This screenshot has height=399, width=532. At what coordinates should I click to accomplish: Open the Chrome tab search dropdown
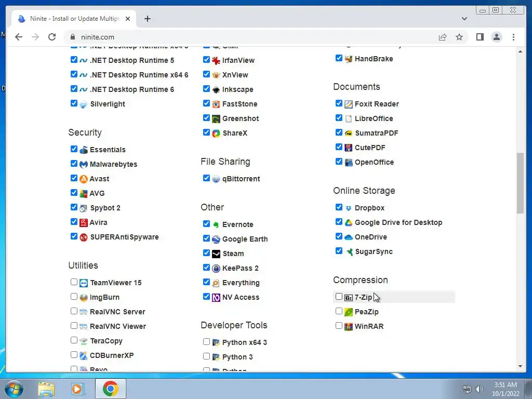pyautogui.click(x=464, y=19)
